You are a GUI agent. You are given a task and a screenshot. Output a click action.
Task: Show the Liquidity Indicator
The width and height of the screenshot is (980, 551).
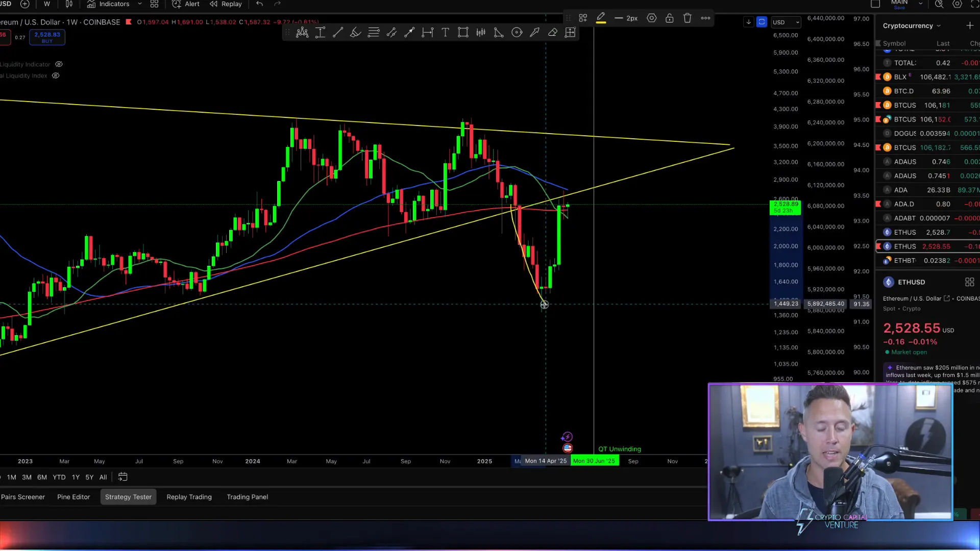(59, 64)
